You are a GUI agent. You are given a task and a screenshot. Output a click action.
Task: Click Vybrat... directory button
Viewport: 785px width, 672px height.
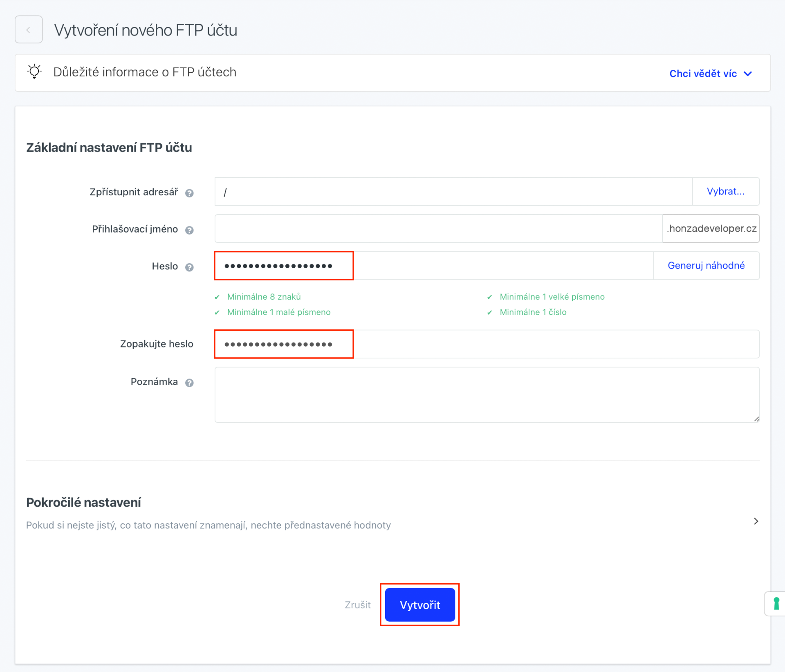click(725, 191)
